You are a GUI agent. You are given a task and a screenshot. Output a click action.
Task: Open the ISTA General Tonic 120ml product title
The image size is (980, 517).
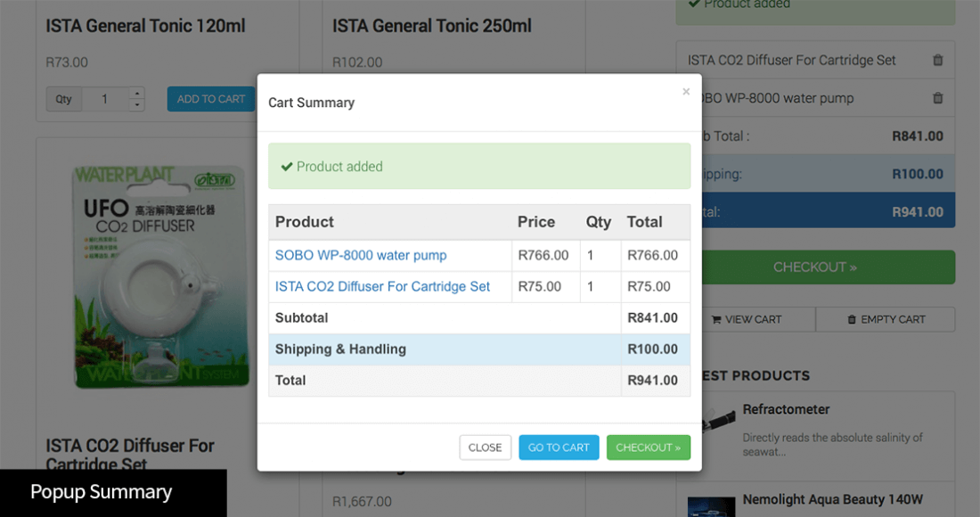pos(145,26)
